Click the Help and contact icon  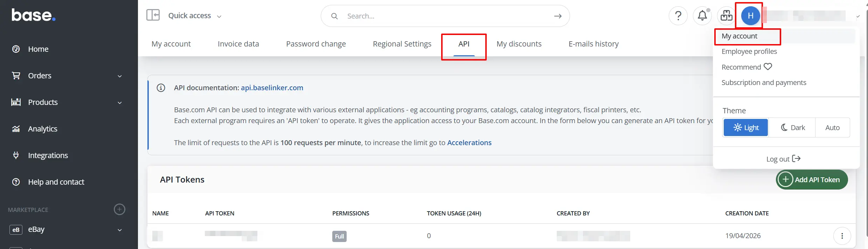pyautogui.click(x=16, y=182)
